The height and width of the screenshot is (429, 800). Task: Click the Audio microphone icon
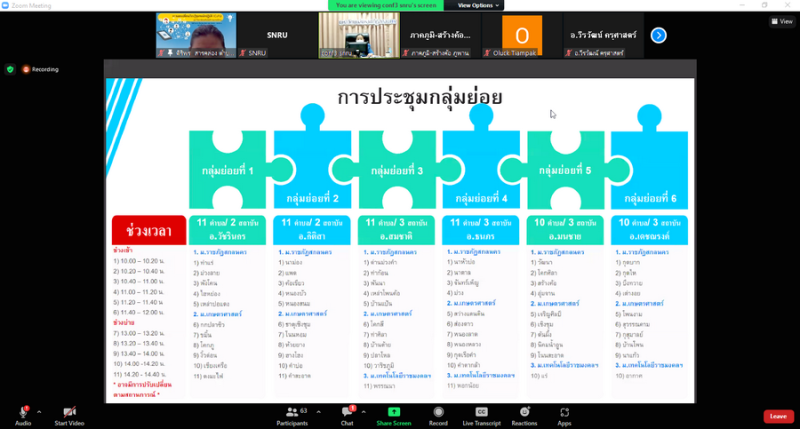[22, 411]
